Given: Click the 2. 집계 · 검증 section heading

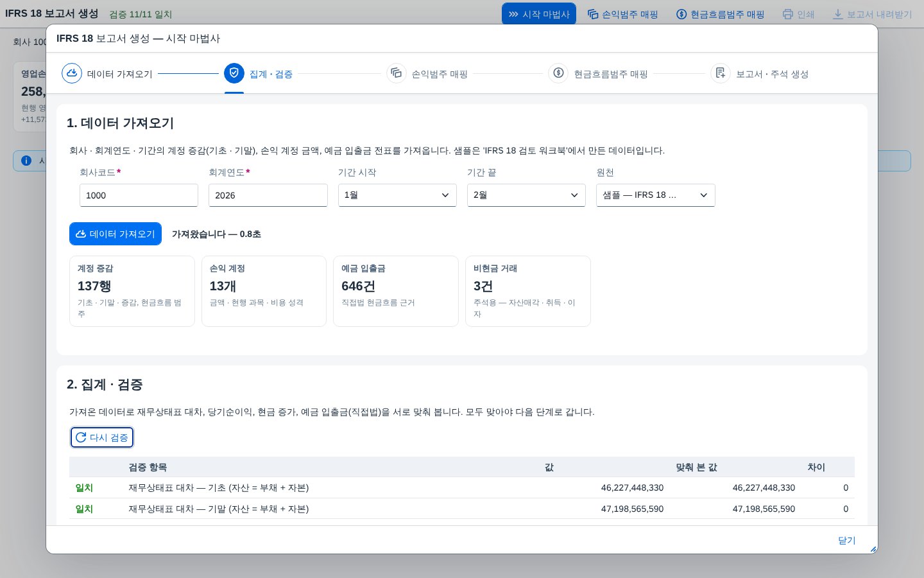Looking at the screenshot, I should [x=105, y=384].
